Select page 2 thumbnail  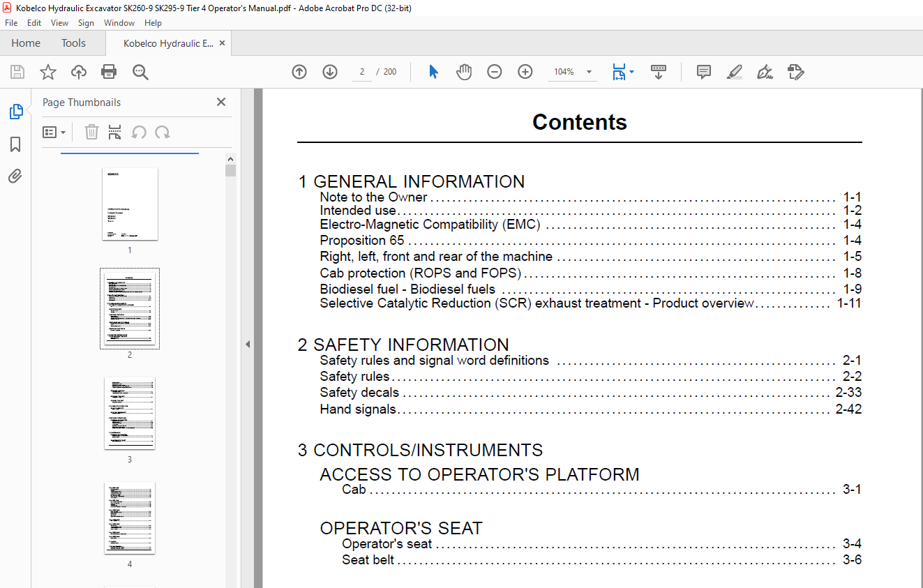pyautogui.click(x=130, y=309)
